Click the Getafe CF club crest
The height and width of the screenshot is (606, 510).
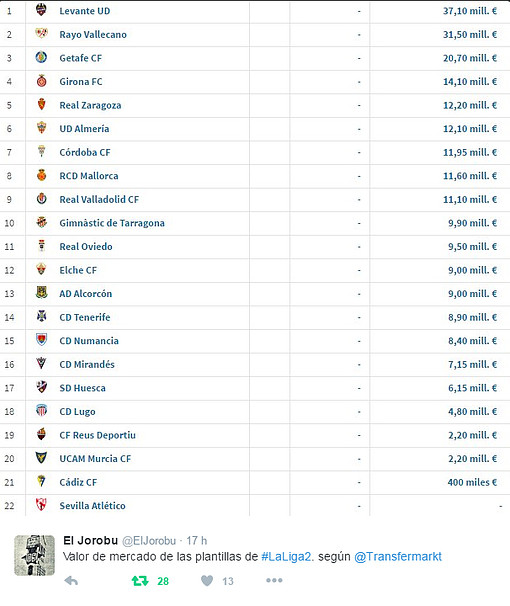41,57
